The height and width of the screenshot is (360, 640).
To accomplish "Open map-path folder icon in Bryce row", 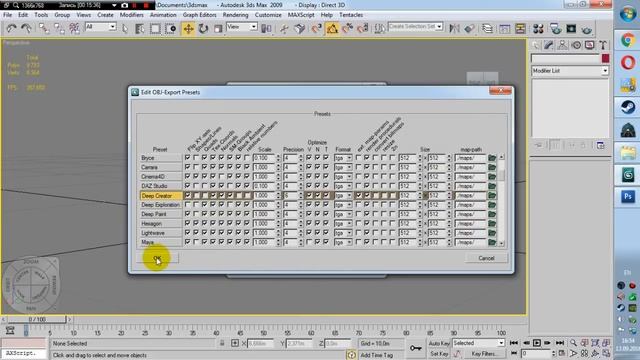I will [x=492, y=158].
